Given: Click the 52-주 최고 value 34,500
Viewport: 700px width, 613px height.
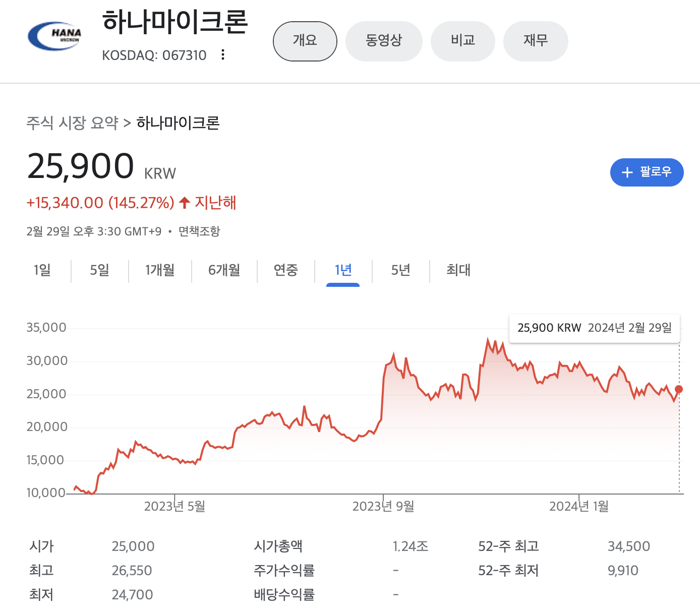Looking at the screenshot, I should pyautogui.click(x=629, y=546).
